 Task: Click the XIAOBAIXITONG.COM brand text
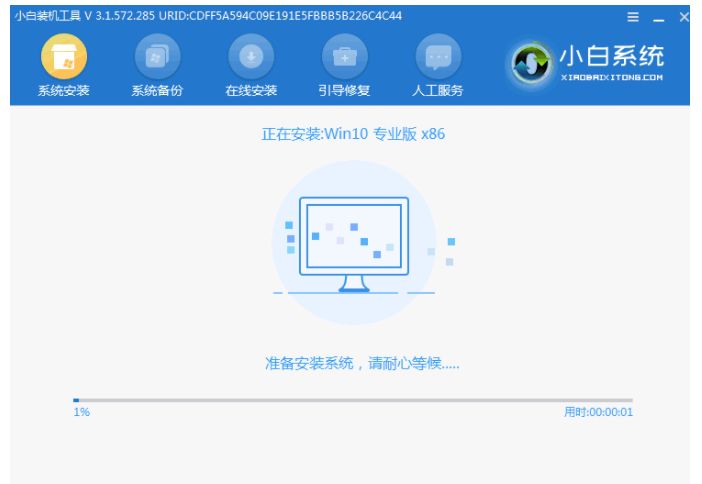610,76
